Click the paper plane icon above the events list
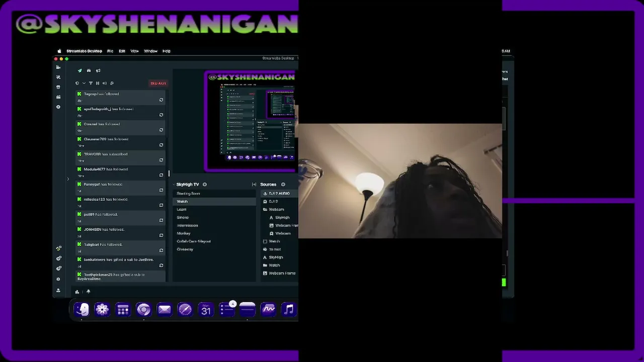This screenshot has height=362, width=644. point(79,70)
